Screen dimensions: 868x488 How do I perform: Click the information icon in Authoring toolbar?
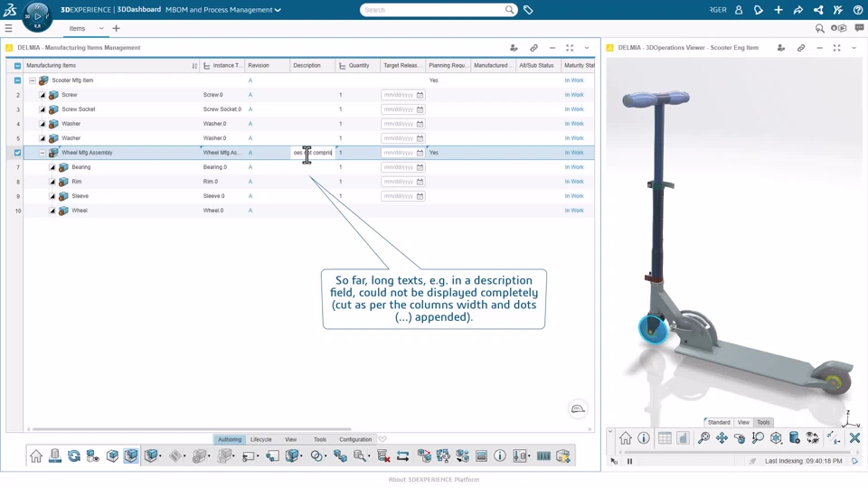coord(500,456)
